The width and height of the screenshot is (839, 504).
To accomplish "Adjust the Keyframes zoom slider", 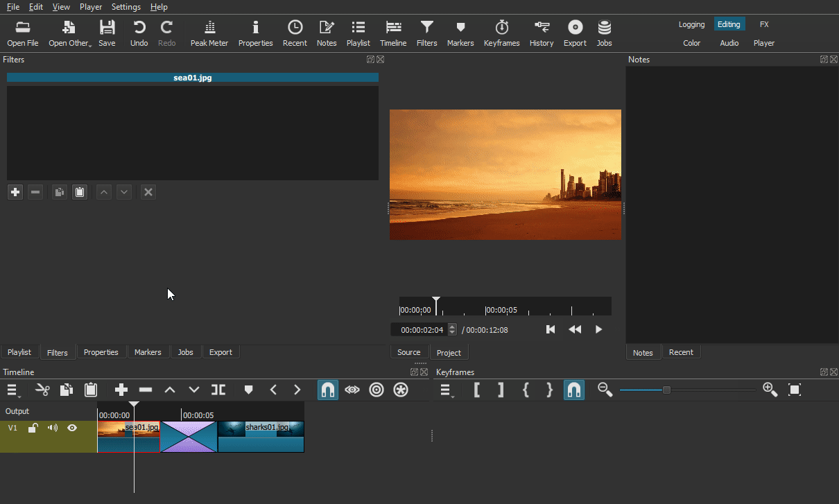I will [x=666, y=390].
